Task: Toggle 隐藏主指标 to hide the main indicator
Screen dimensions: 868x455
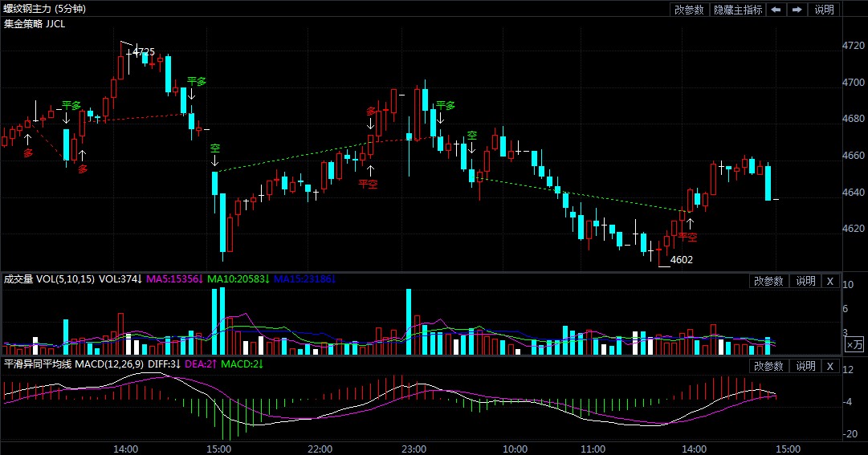Action: [738, 10]
